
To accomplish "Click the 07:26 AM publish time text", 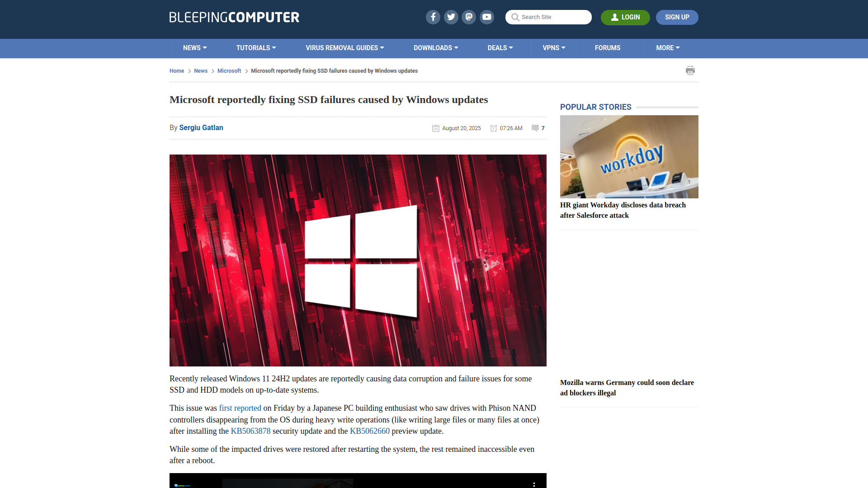I will [x=511, y=128].
